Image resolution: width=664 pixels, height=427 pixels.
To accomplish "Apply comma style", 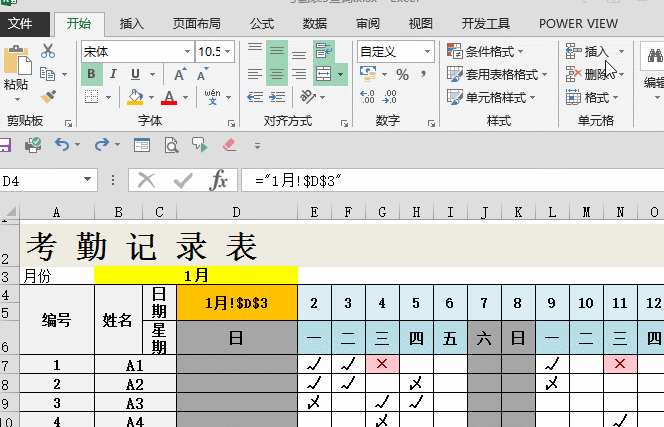I will 423,74.
